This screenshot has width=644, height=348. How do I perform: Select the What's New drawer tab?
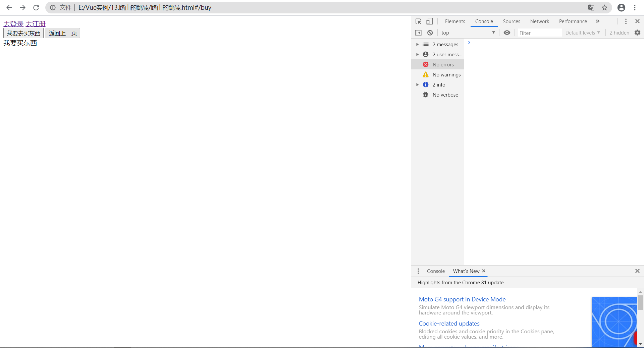pos(466,271)
